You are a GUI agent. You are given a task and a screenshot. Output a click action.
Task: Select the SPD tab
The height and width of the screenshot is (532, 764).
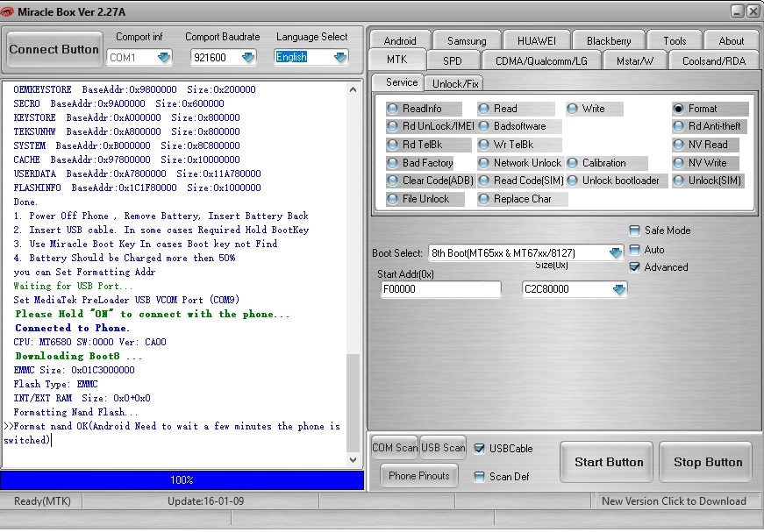point(452,60)
